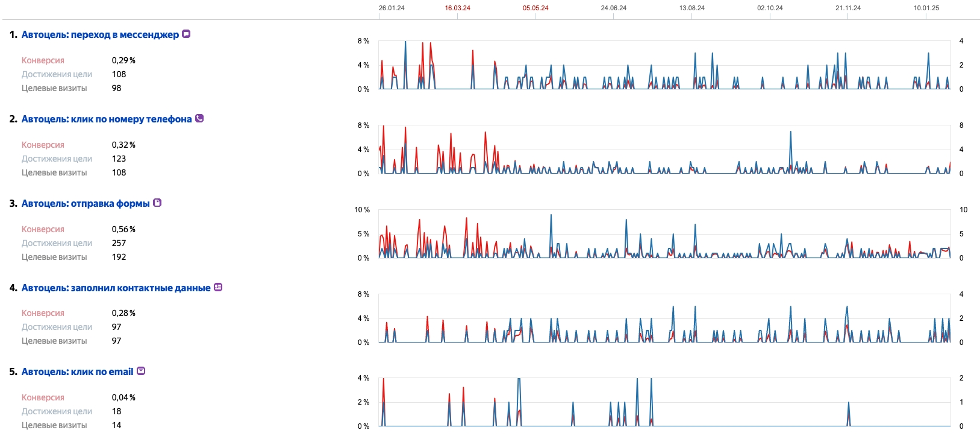Click the conversion value '0,04 %'
980x439 pixels.
(123, 397)
